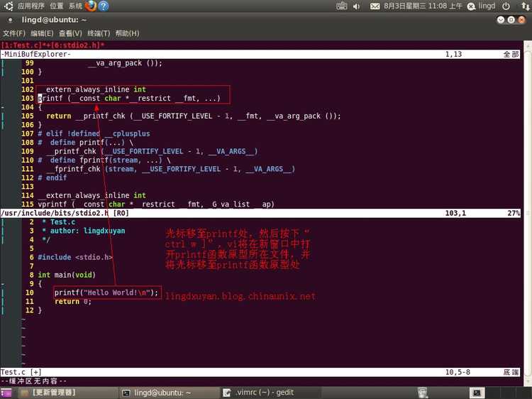Click the chat status icon beside lingd
The width and height of the screenshot is (532, 399).
[x=471, y=6]
